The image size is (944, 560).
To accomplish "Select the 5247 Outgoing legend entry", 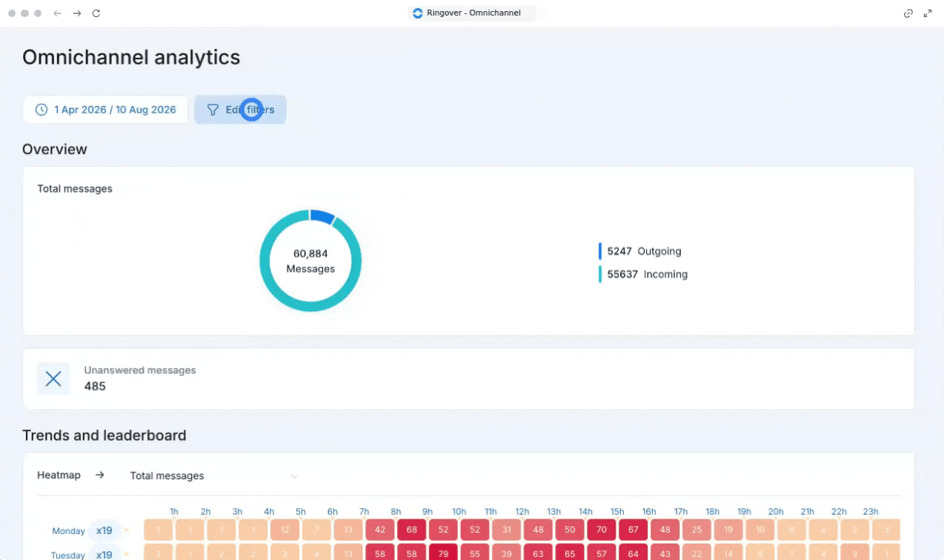I will click(643, 251).
